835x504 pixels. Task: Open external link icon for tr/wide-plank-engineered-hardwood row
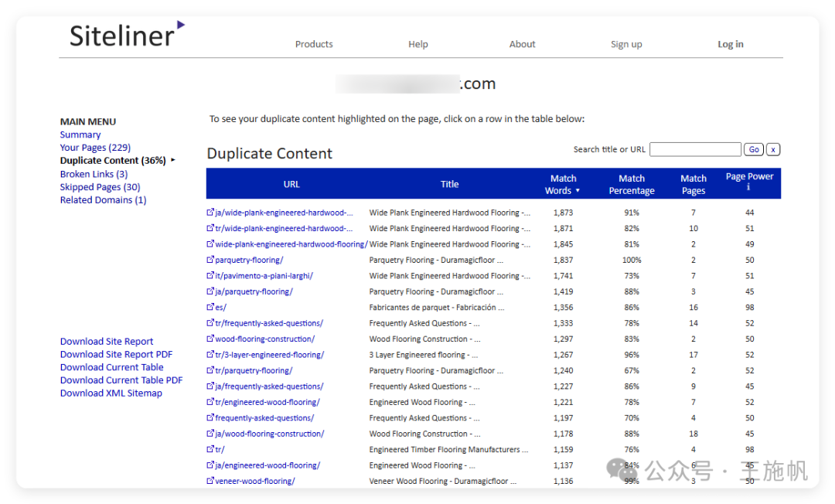(210, 228)
